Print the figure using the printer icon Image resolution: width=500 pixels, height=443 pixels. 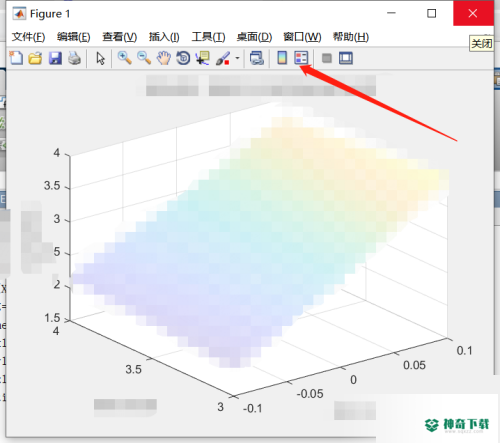pos(75,58)
